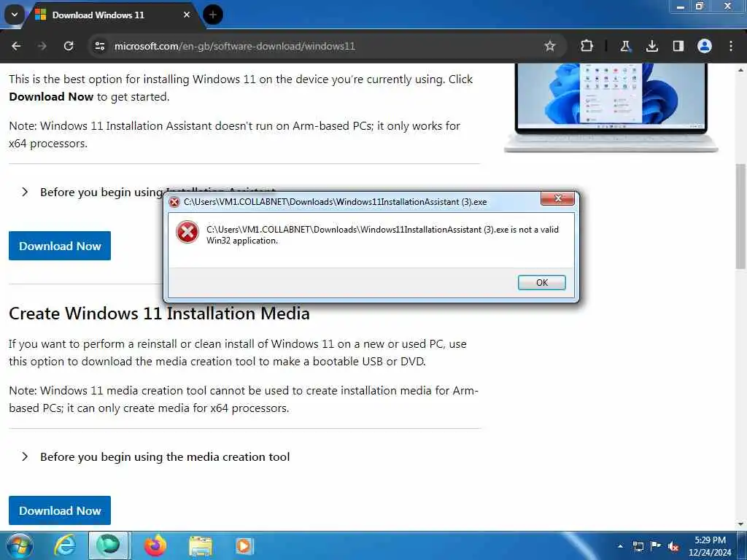Click the browser back arrow

tap(16, 46)
